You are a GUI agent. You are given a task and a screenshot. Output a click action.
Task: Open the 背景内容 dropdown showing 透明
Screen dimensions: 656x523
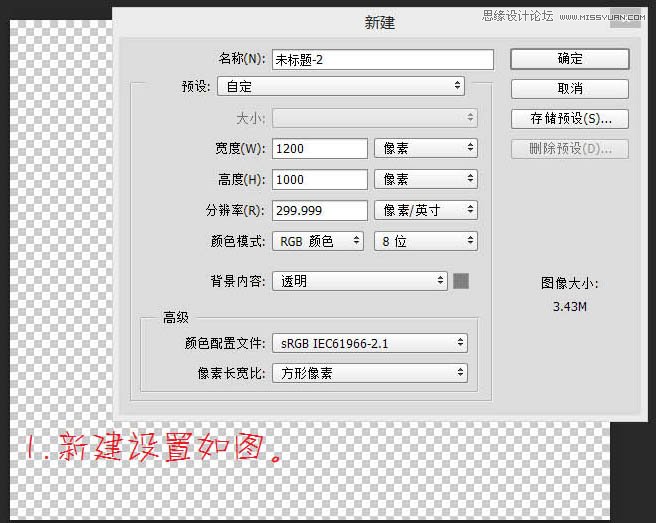click(x=360, y=281)
